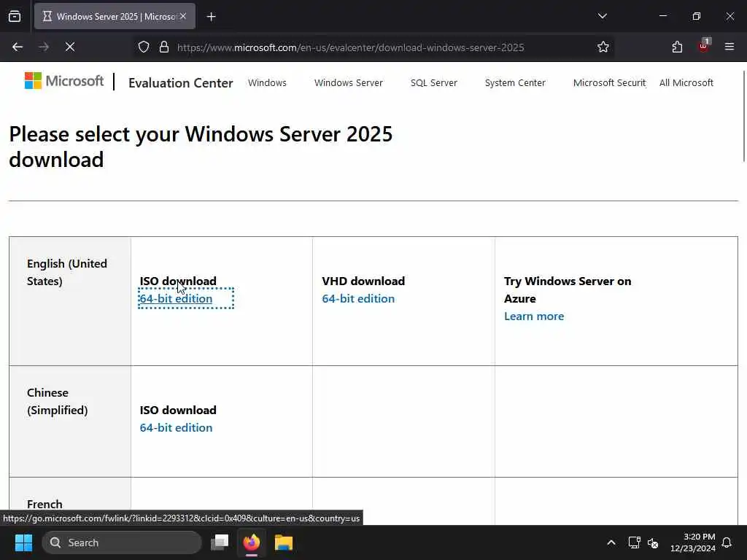Image resolution: width=747 pixels, height=560 pixels.
Task: Stop loading the current page
Action: click(x=70, y=47)
